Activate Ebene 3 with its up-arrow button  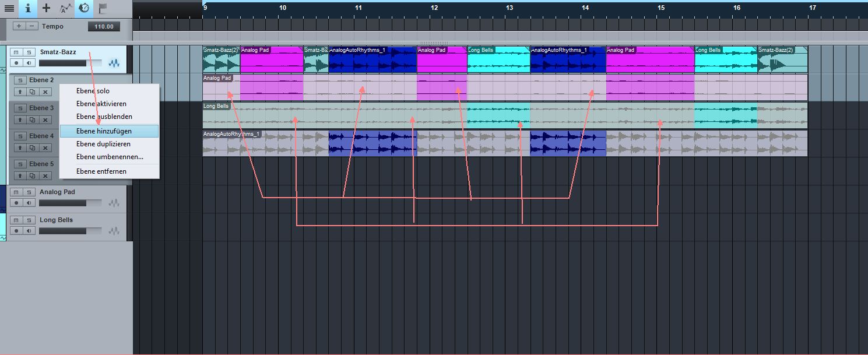pos(20,119)
